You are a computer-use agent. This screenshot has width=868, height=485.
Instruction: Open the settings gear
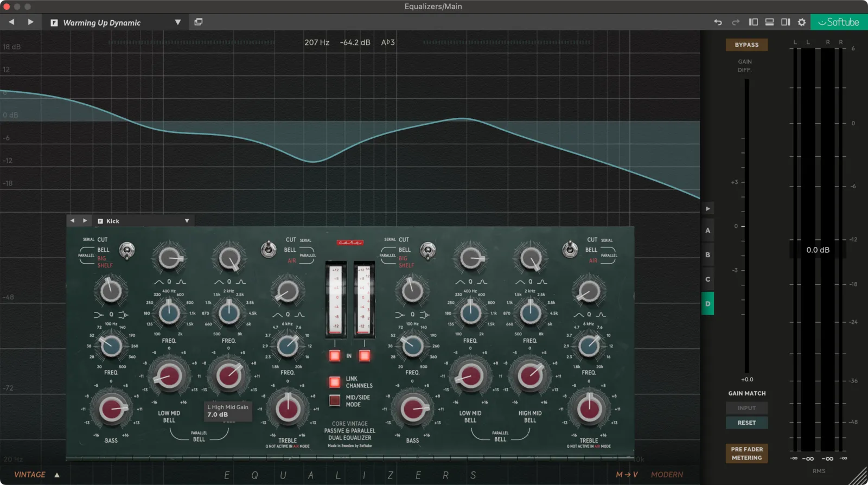pyautogui.click(x=802, y=22)
